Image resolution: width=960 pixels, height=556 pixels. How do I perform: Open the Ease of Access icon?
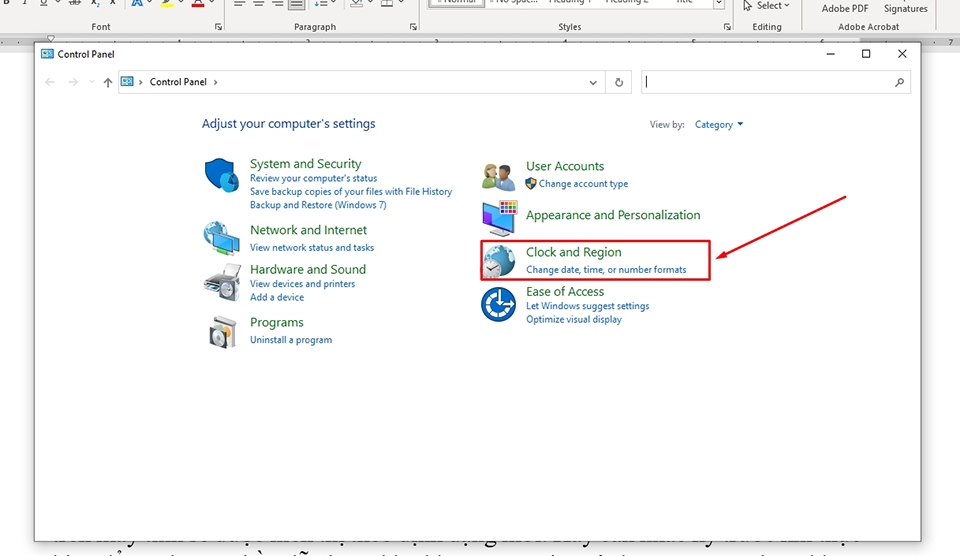[x=498, y=304]
